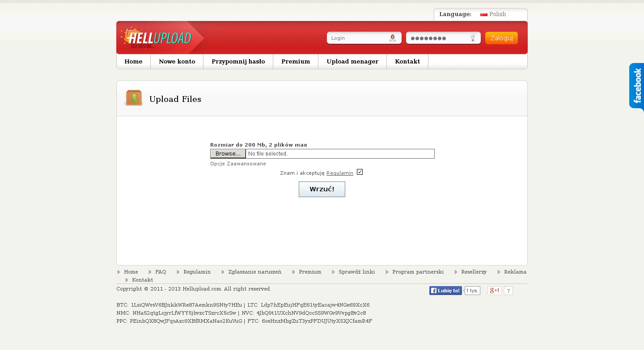The height and width of the screenshot is (350, 644).
Task: Click the Wrzuć! upload button
Action: click(322, 189)
